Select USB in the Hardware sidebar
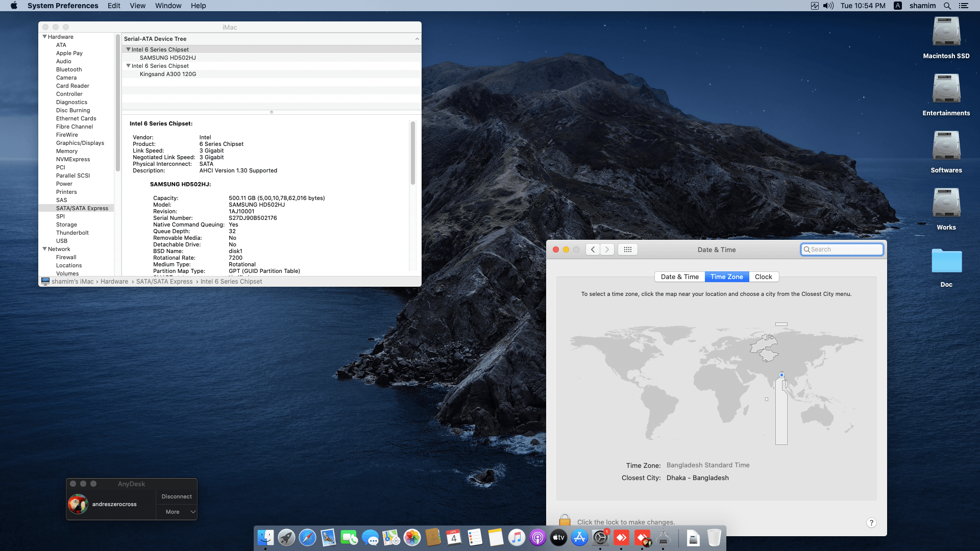The height and width of the screenshot is (551, 980). point(62,241)
